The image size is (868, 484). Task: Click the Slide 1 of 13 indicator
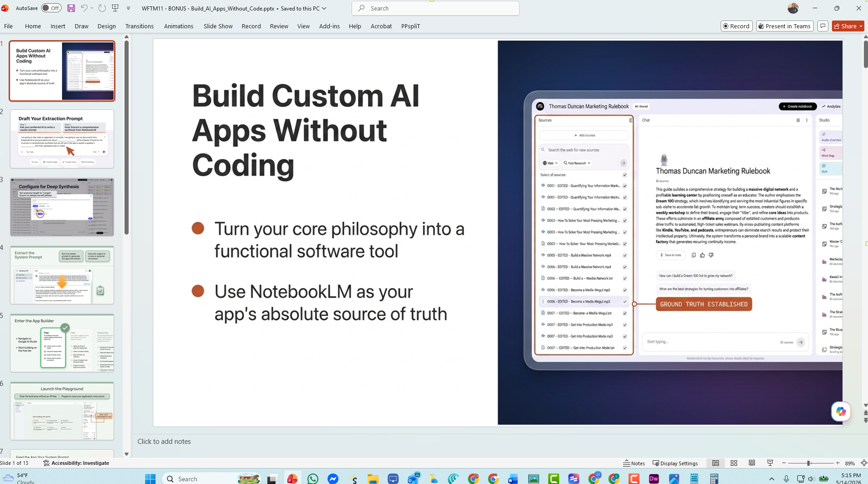(14, 463)
